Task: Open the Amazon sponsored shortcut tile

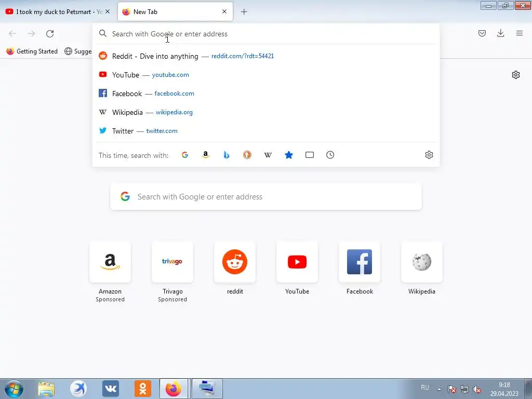Action: click(x=110, y=262)
